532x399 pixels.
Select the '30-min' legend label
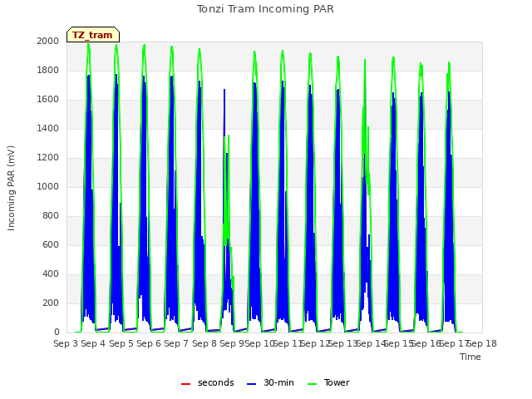click(x=278, y=382)
